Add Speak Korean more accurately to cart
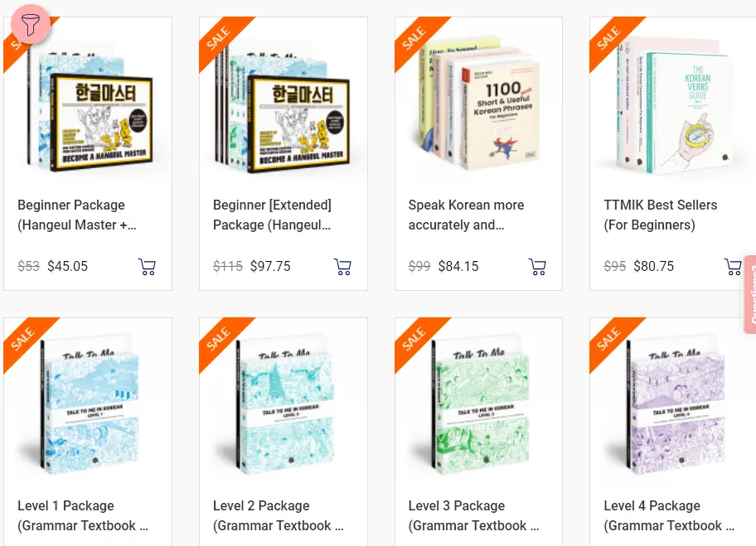Viewport: 756px width, 546px height. (538, 267)
